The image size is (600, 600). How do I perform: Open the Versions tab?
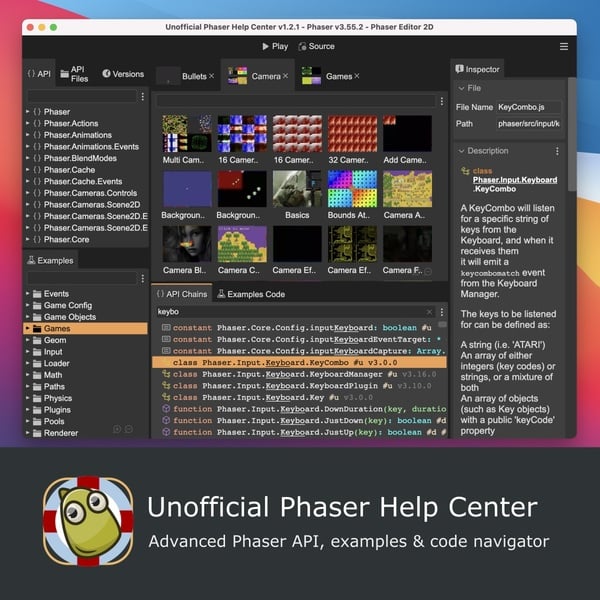click(x=123, y=74)
